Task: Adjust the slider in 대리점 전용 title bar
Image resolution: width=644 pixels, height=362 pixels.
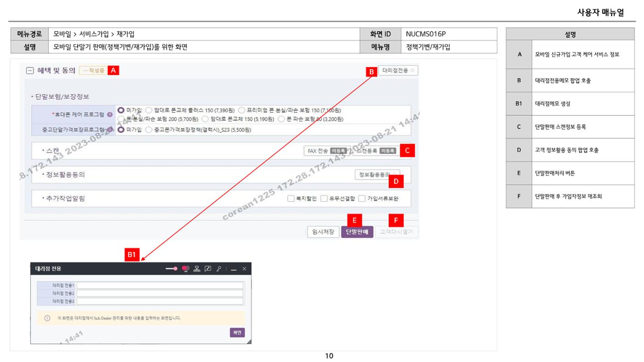Action: click(172, 269)
